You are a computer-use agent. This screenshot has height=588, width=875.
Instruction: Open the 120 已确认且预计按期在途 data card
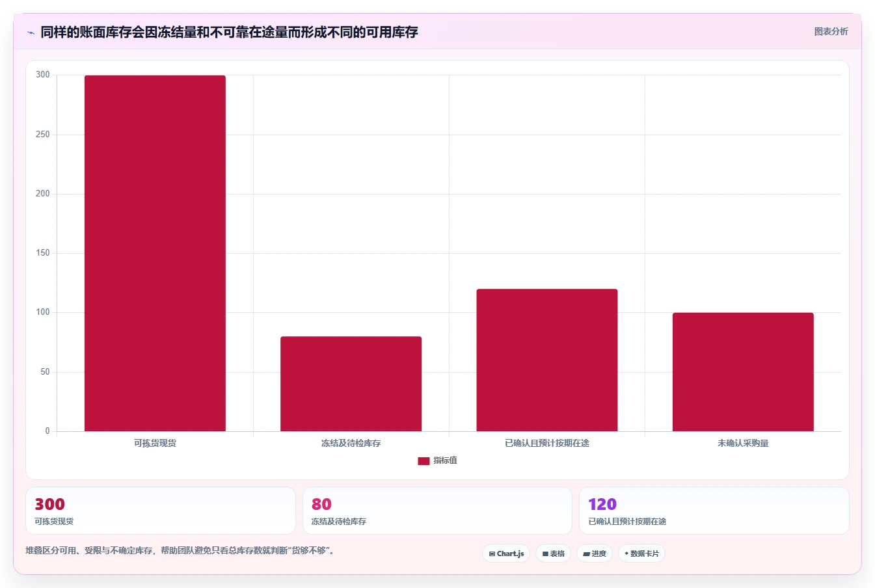click(714, 511)
